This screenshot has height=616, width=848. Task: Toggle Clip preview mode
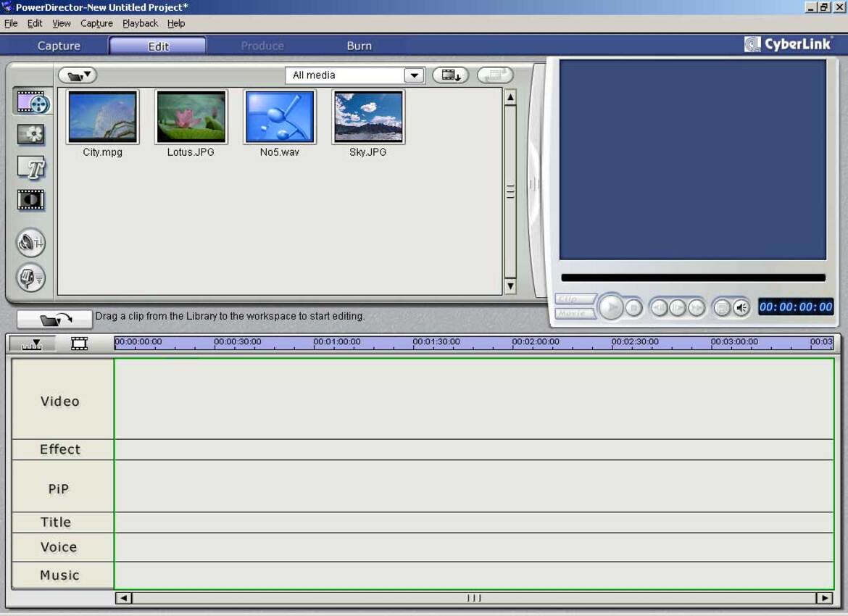coord(575,299)
